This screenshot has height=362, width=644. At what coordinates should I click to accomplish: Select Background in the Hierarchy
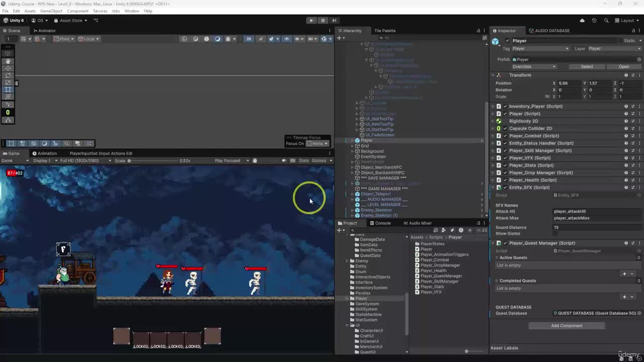[x=372, y=151]
